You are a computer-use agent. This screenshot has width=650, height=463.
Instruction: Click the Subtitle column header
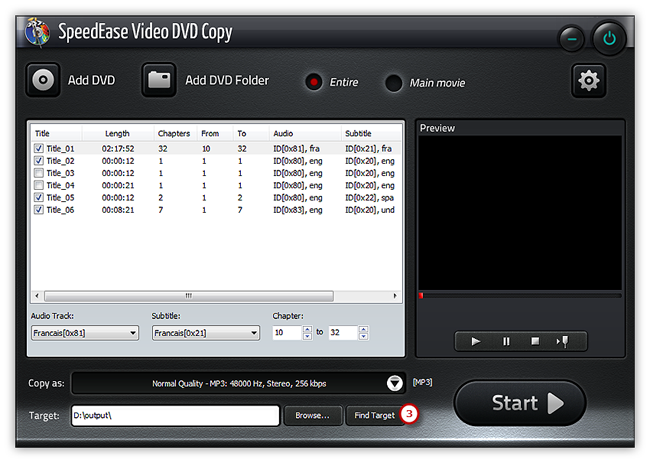click(x=358, y=133)
